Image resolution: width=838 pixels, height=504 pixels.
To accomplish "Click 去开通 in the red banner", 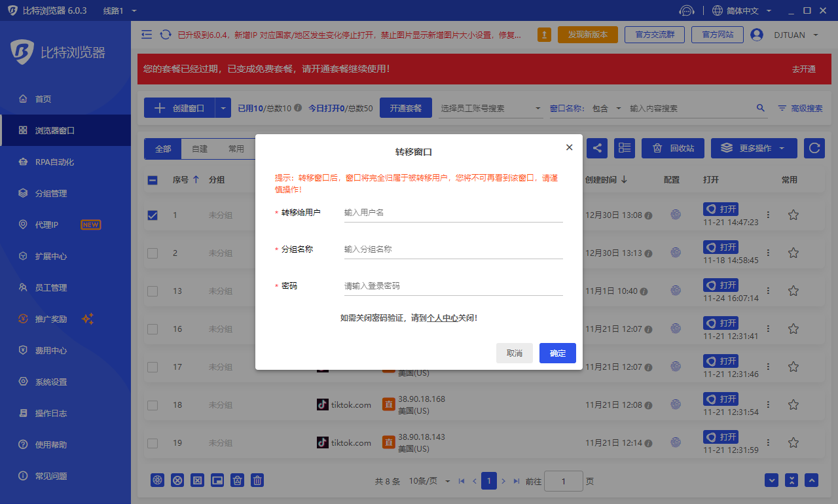I will (804, 69).
